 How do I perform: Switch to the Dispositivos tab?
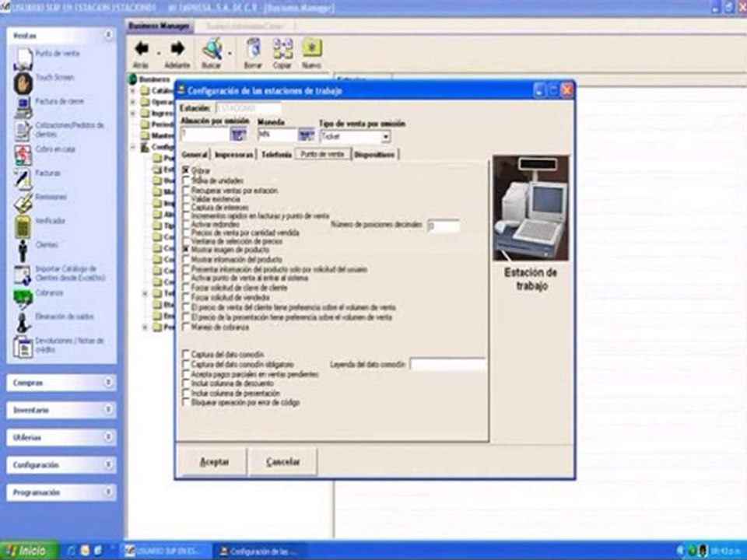[374, 155]
